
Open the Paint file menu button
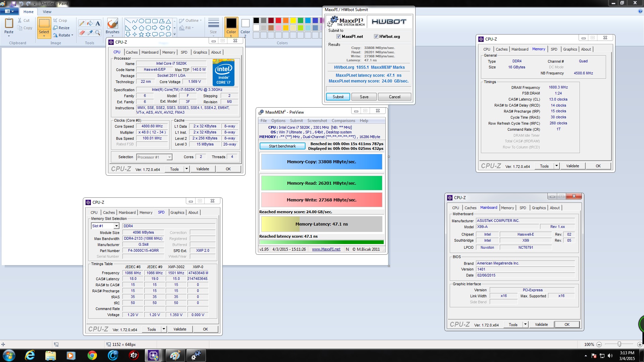click(x=9, y=11)
